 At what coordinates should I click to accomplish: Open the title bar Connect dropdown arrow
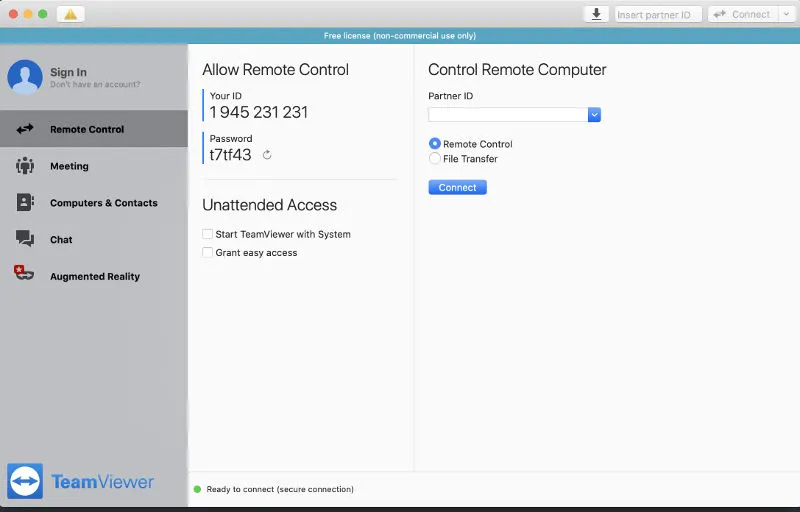(x=786, y=14)
